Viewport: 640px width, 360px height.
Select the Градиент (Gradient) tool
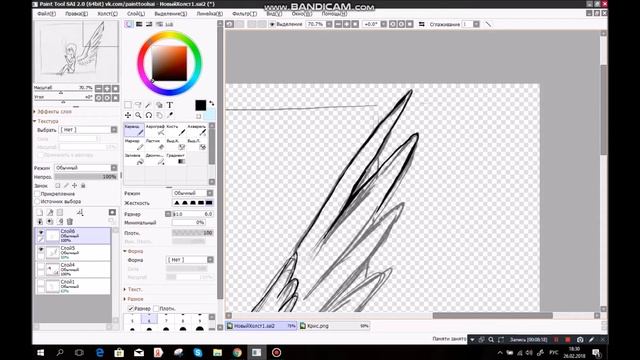tap(176, 159)
